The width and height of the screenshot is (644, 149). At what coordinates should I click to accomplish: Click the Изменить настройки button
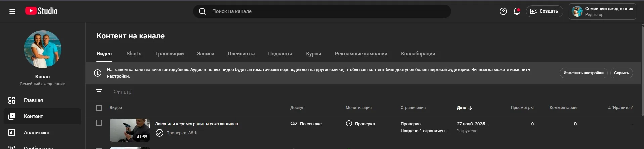click(583, 73)
